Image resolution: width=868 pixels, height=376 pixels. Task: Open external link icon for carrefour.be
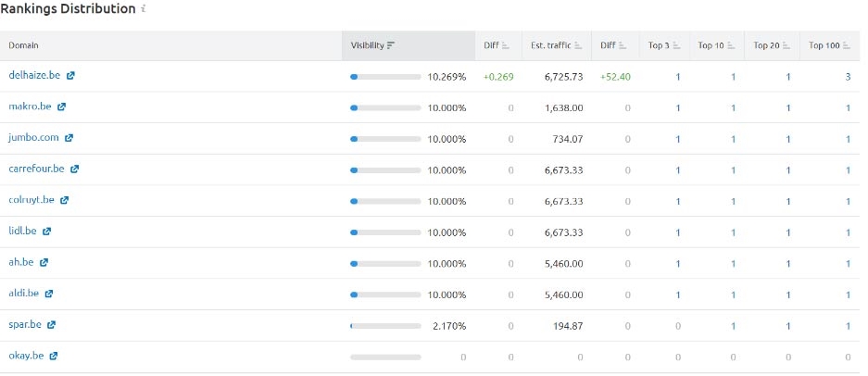coord(75,169)
